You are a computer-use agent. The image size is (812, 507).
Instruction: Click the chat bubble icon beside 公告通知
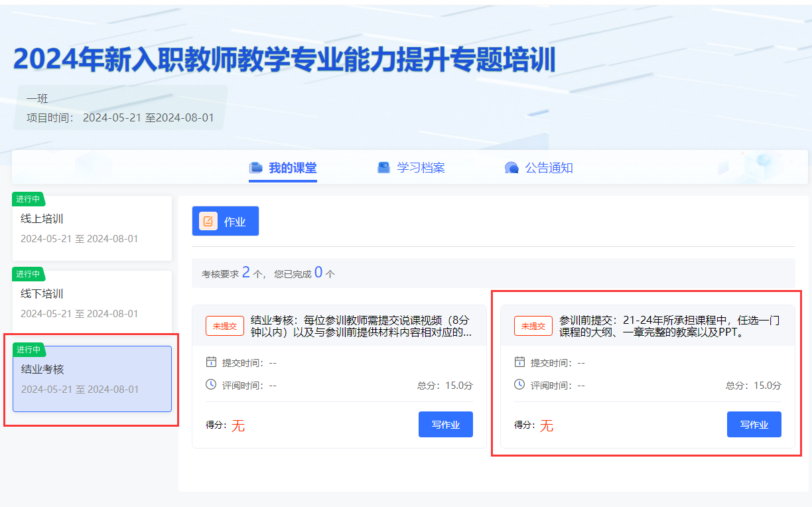(x=511, y=168)
